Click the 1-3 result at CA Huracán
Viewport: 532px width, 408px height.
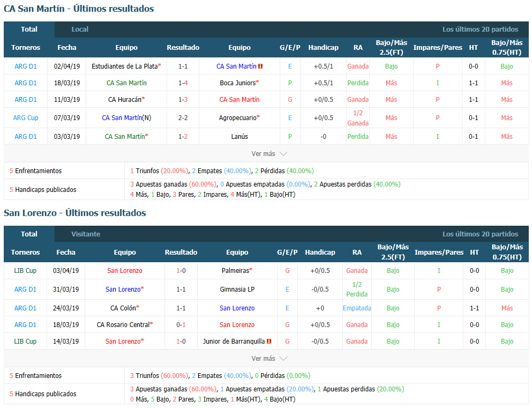point(183,100)
